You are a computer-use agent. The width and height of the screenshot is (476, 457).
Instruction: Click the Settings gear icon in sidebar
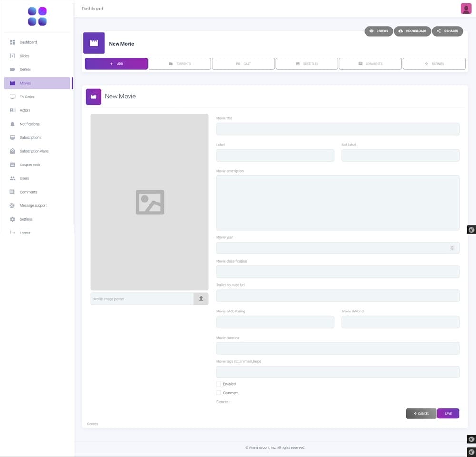(13, 219)
